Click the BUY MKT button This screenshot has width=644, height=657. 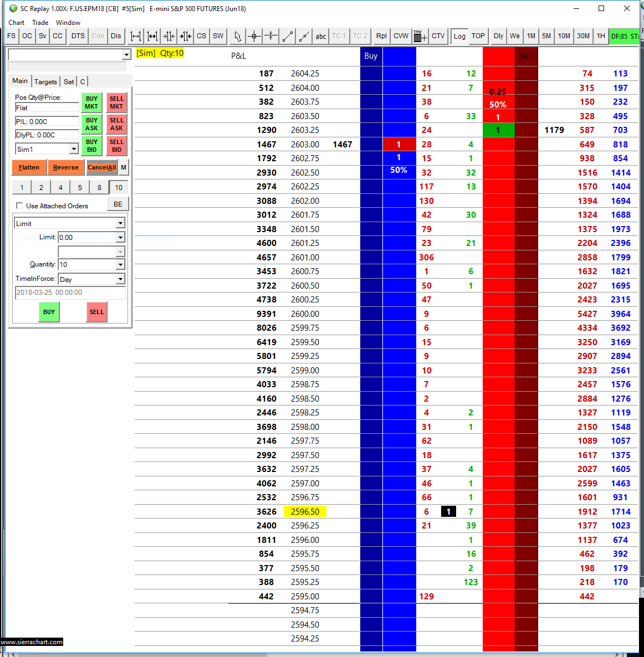[91, 102]
